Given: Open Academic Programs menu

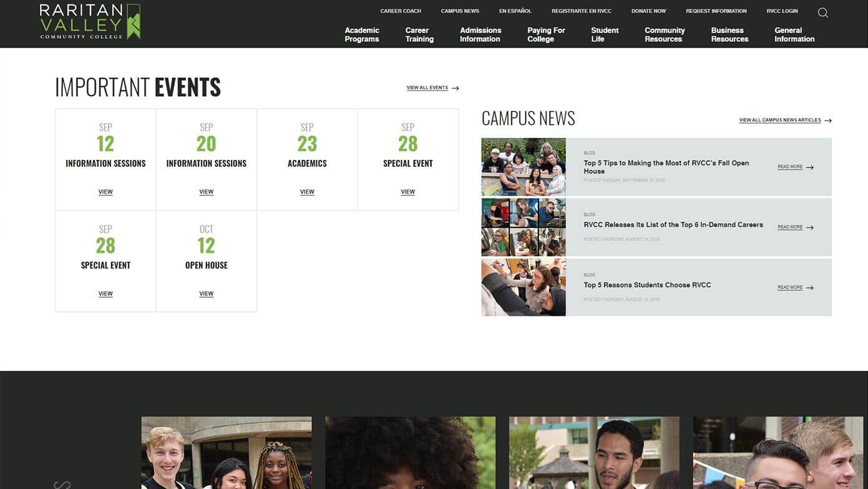Looking at the screenshot, I should pyautogui.click(x=362, y=34).
